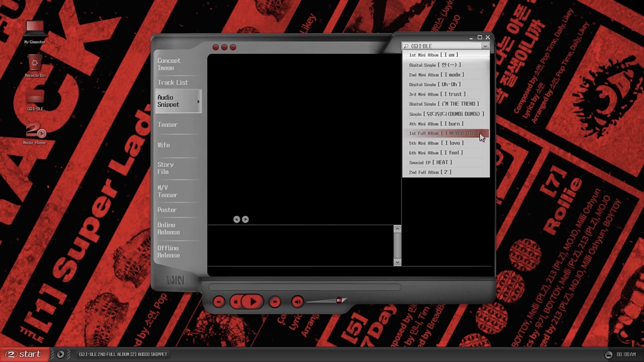The height and width of the screenshot is (362, 644).
Task: Select 1st Mini Album [ I am ]
Action: pos(446,55)
